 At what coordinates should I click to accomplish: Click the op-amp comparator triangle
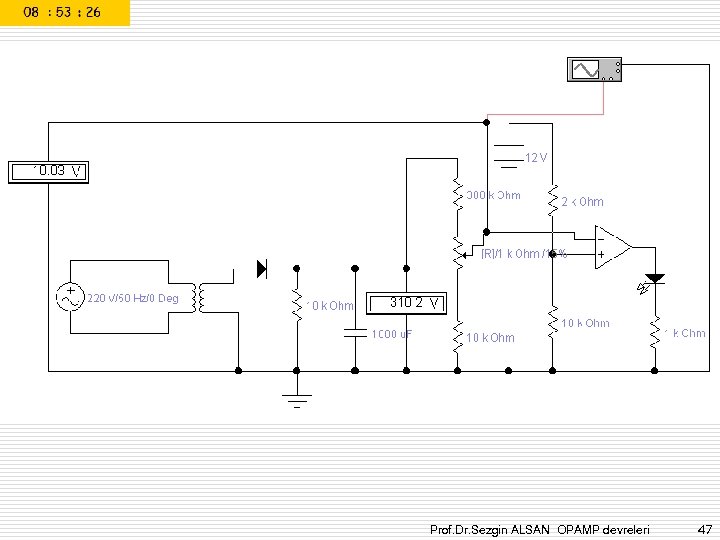tap(613, 247)
